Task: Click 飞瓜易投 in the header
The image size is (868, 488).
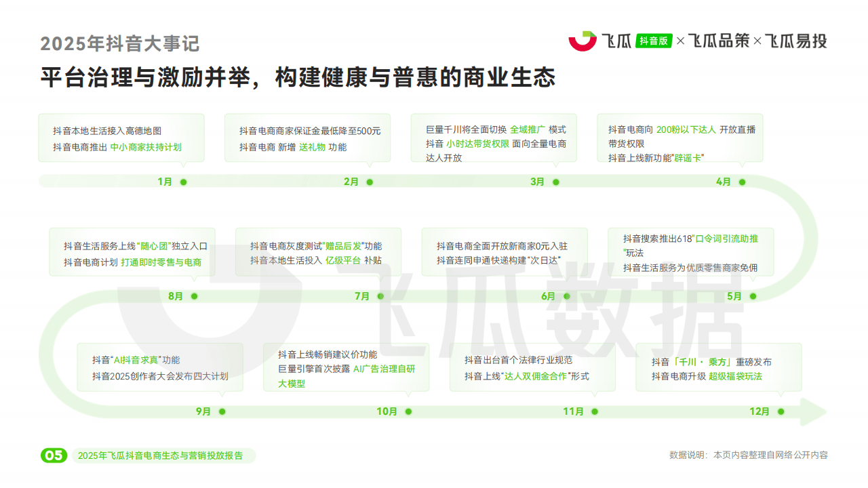Action: coord(796,41)
